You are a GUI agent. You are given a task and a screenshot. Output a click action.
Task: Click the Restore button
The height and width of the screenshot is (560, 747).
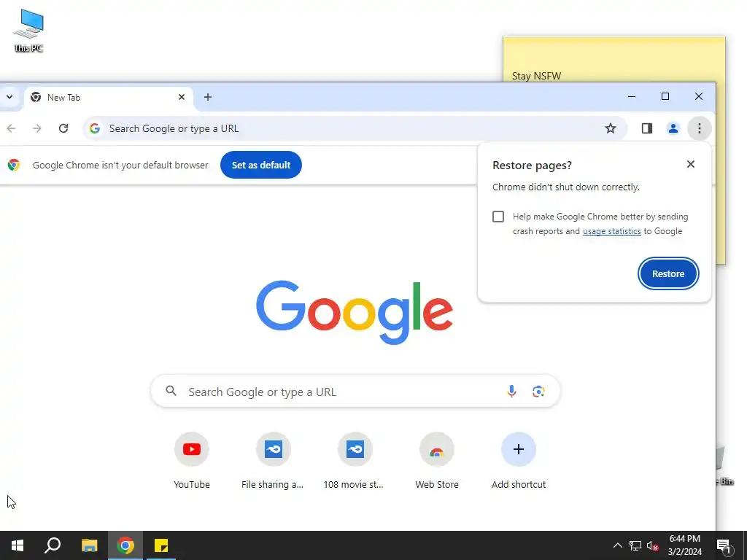pyautogui.click(x=668, y=274)
